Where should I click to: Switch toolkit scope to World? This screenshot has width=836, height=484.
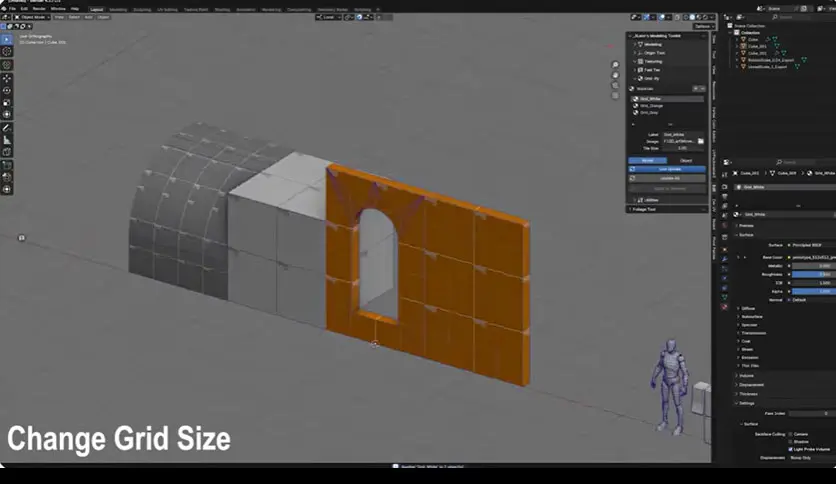[648, 160]
